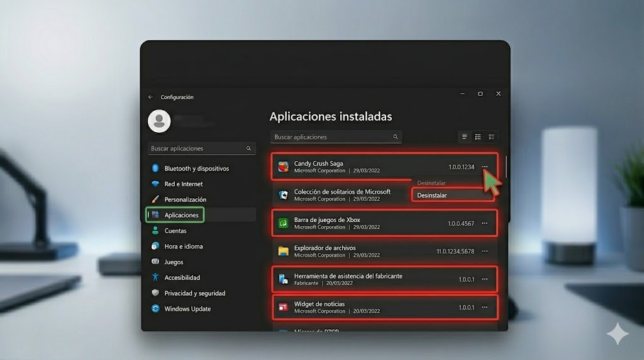
Task: Click the magnifier icon in sidebar search
Action: coord(248,149)
